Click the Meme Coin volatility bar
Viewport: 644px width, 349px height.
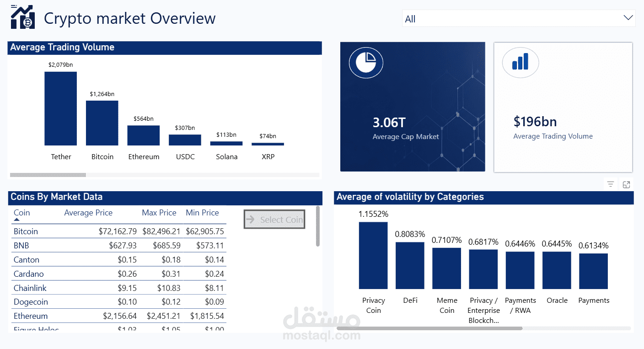pos(446,268)
